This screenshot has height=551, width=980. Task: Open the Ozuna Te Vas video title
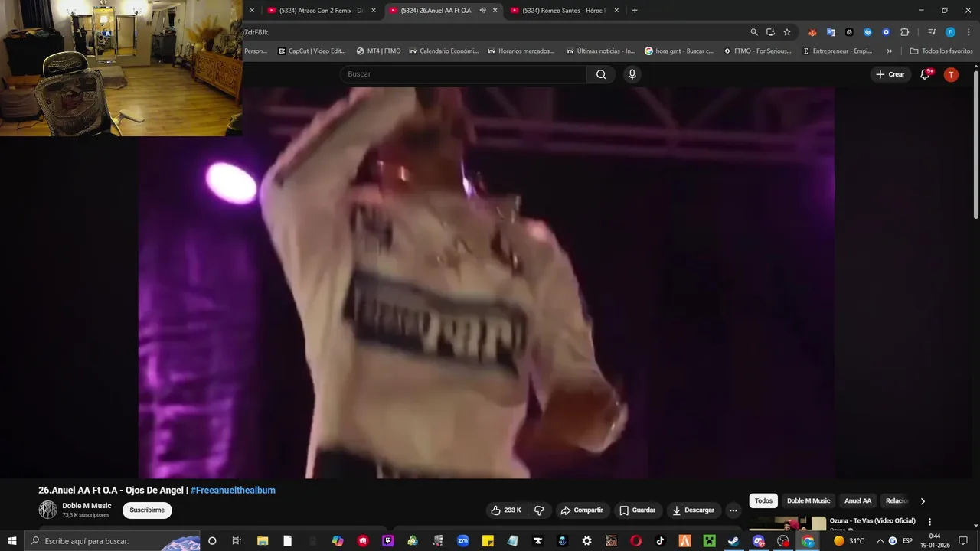pyautogui.click(x=873, y=521)
